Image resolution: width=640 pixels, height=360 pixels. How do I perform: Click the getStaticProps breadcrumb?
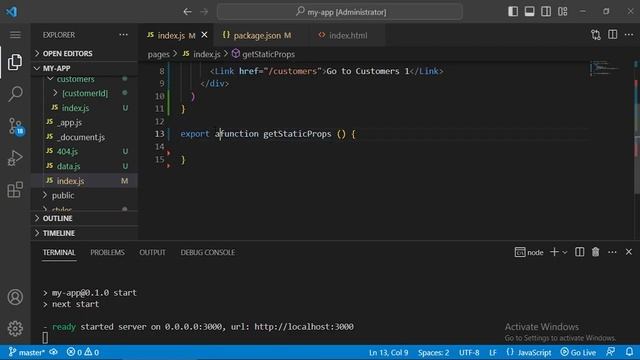pos(263,54)
